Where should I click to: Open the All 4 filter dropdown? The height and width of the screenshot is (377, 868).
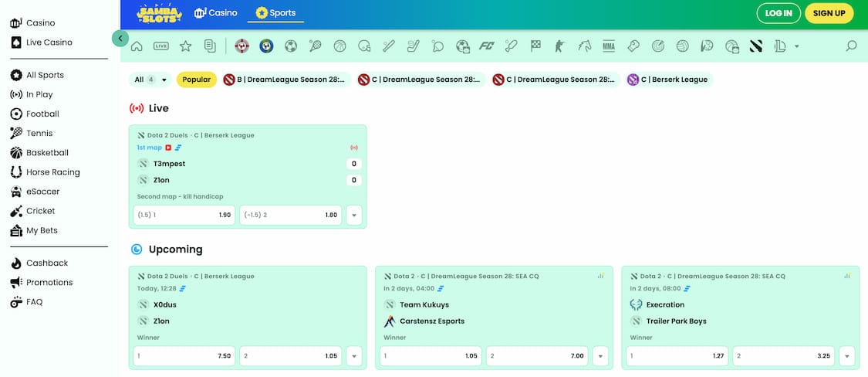pyautogui.click(x=150, y=80)
